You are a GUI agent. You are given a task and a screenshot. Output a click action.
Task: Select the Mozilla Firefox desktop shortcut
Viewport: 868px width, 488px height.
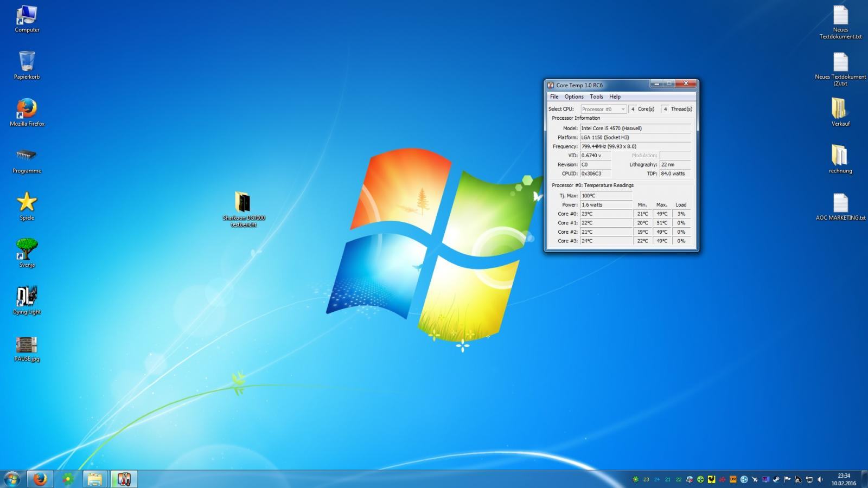[x=27, y=113]
